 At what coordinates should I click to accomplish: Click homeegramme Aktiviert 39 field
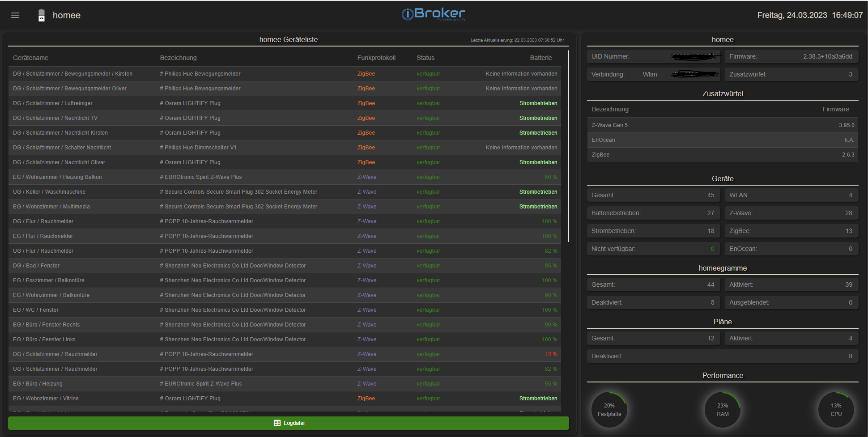pos(791,284)
